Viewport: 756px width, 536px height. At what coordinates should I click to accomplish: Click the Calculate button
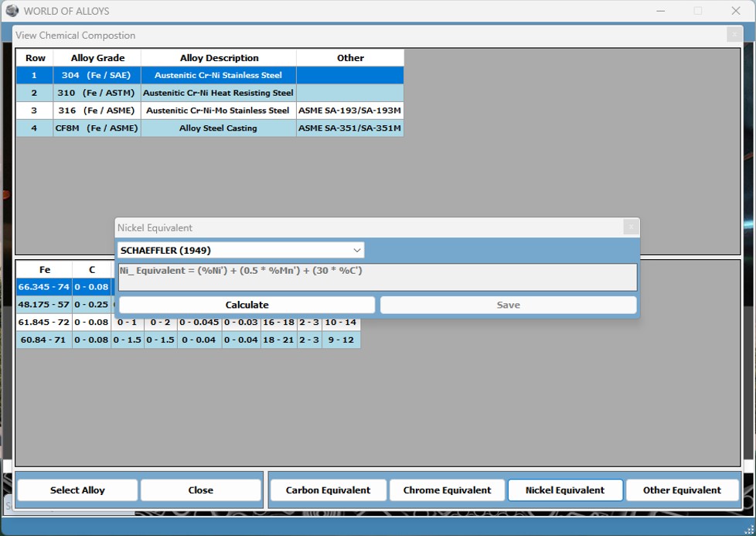click(247, 305)
